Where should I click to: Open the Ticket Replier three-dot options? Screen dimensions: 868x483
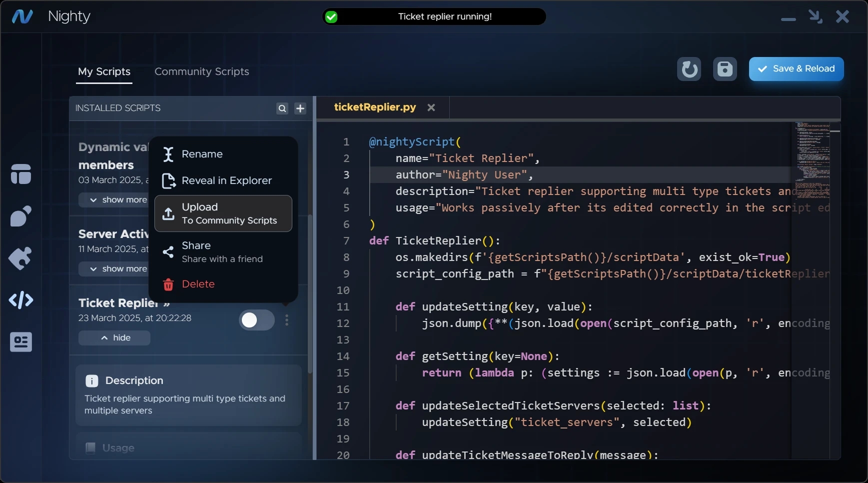pos(287,320)
